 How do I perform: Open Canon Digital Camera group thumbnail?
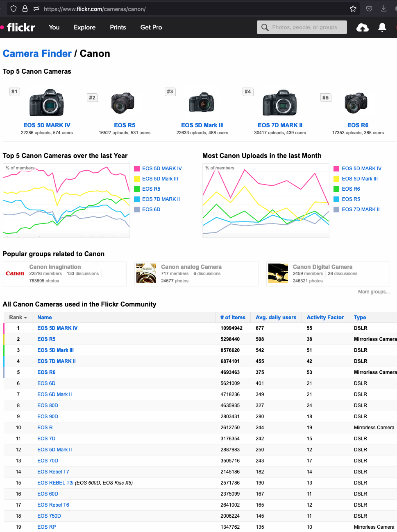(x=278, y=273)
